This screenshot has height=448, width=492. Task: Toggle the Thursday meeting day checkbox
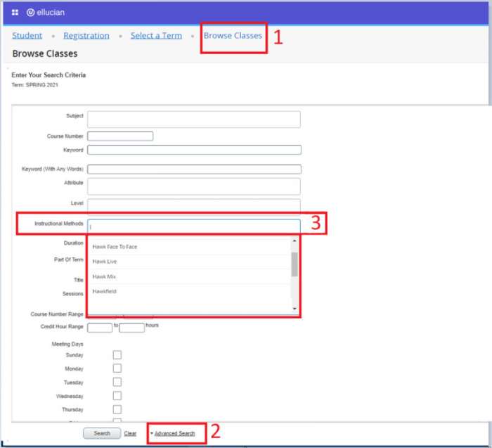[x=117, y=409]
